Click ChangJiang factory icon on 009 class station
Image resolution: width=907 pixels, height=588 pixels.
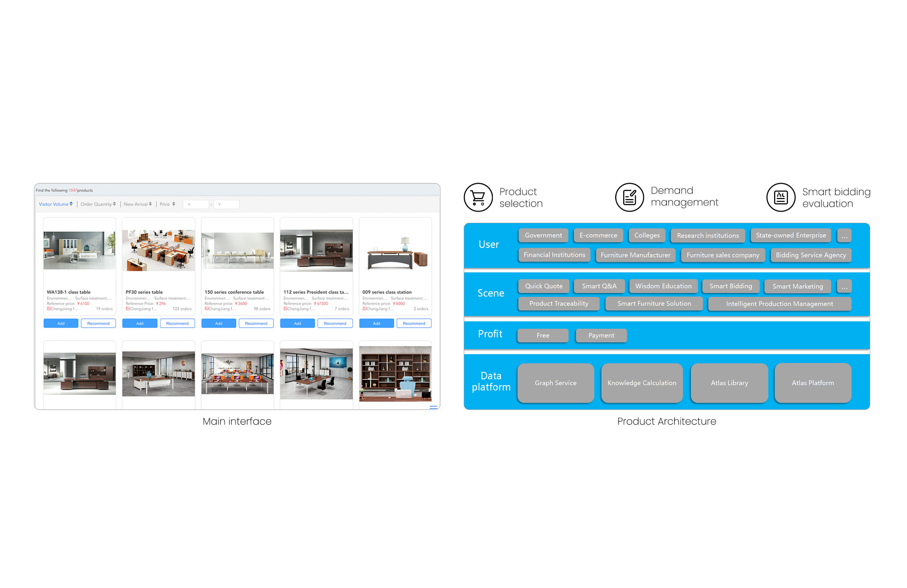(364, 309)
